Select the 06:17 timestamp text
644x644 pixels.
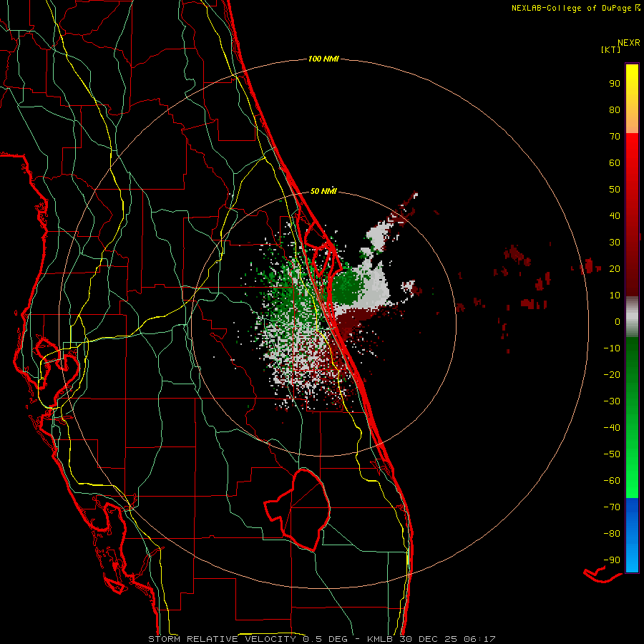[479, 639]
